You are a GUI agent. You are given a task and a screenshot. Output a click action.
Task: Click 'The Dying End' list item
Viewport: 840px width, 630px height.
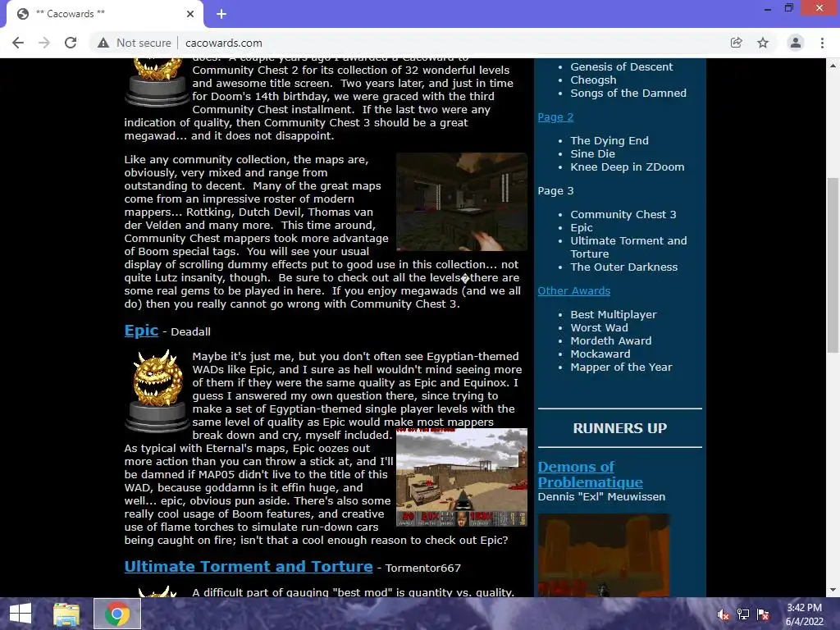click(609, 141)
